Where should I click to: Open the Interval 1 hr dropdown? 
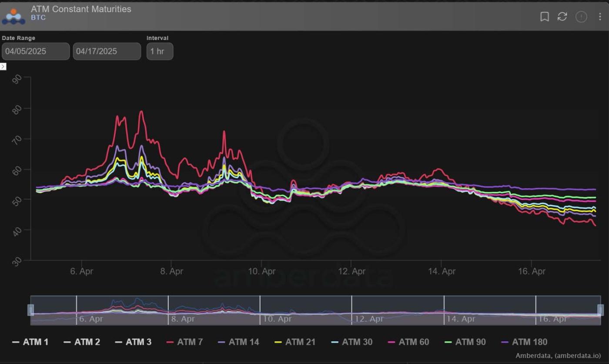(160, 51)
